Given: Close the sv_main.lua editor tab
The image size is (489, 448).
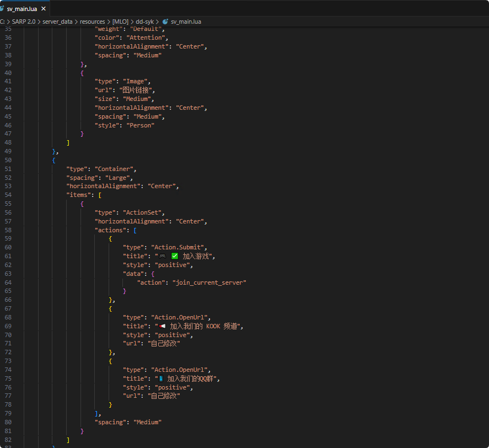Looking at the screenshot, I should coord(44,9).
